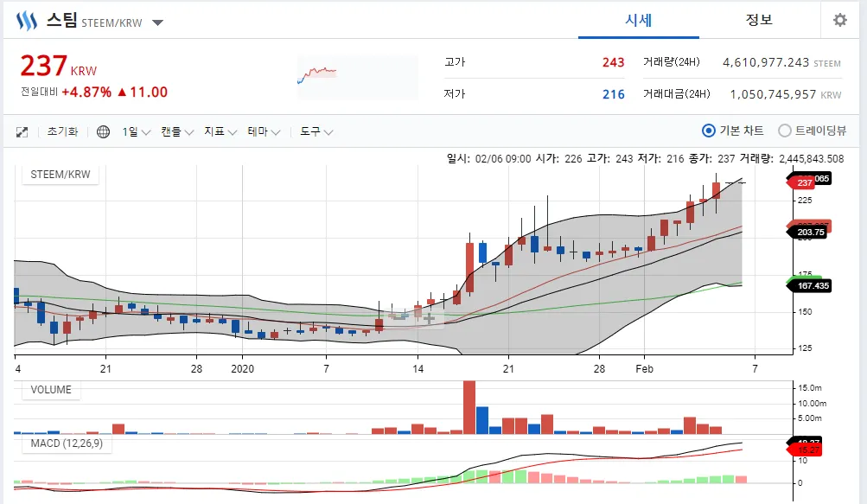Click the red 15.27 MACD axis marker

pyautogui.click(x=806, y=450)
